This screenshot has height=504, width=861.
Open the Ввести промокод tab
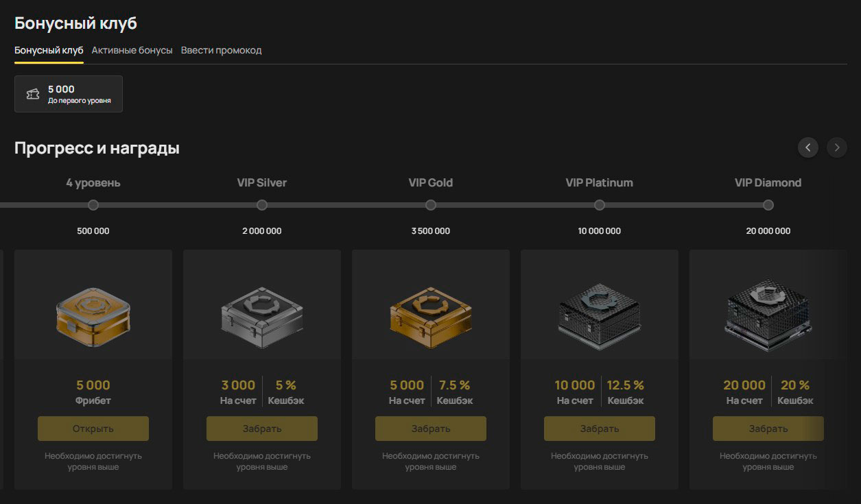(x=221, y=50)
